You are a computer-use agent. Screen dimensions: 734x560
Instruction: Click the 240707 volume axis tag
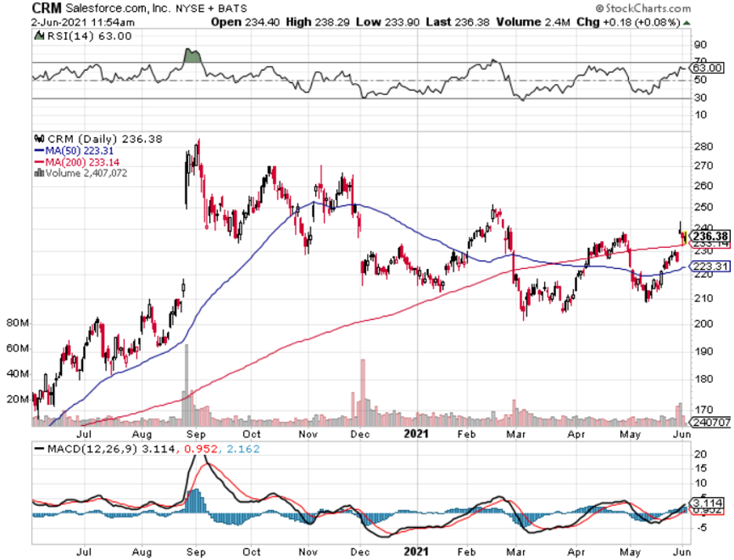710,422
